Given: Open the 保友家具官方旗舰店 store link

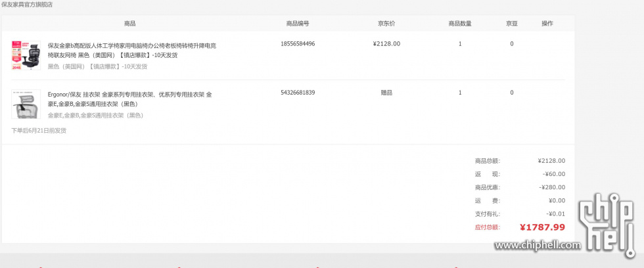Looking at the screenshot, I should pos(27,5).
